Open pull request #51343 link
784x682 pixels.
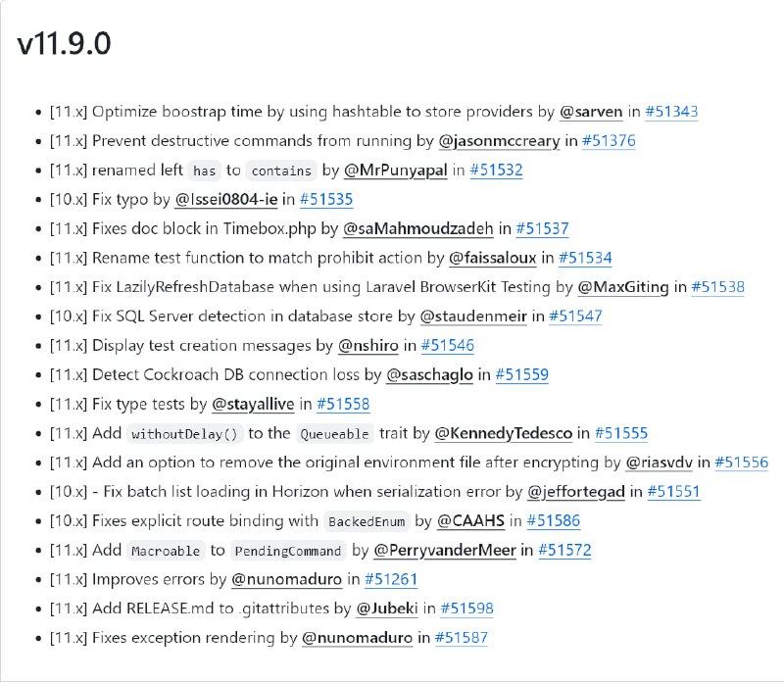671,112
